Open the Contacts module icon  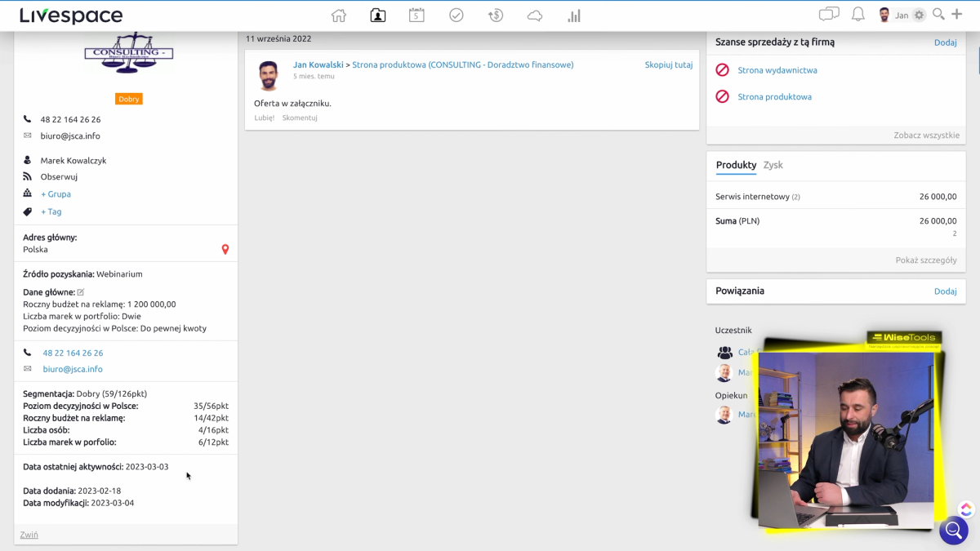377,16
